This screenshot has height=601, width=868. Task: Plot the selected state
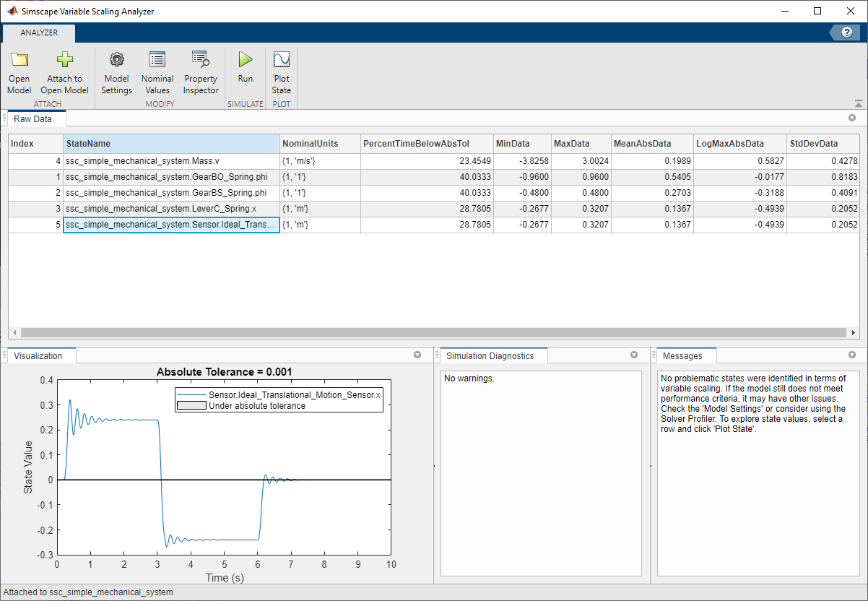(x=281, y=72)
